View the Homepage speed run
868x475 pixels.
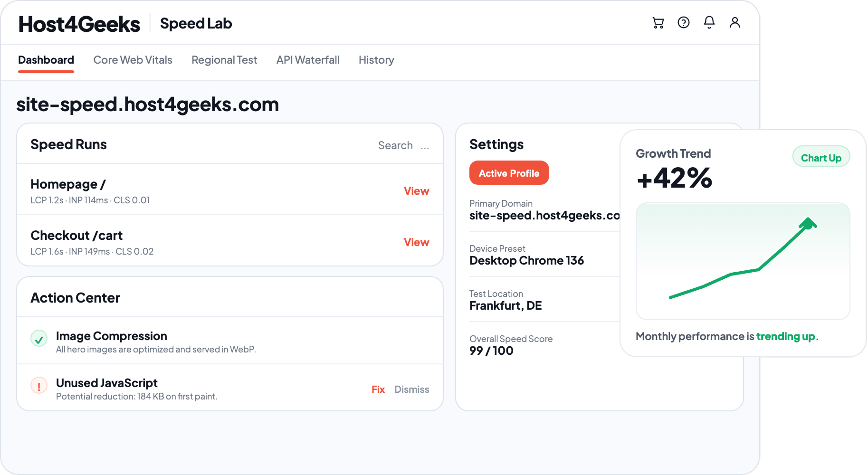tap(416, 191)
